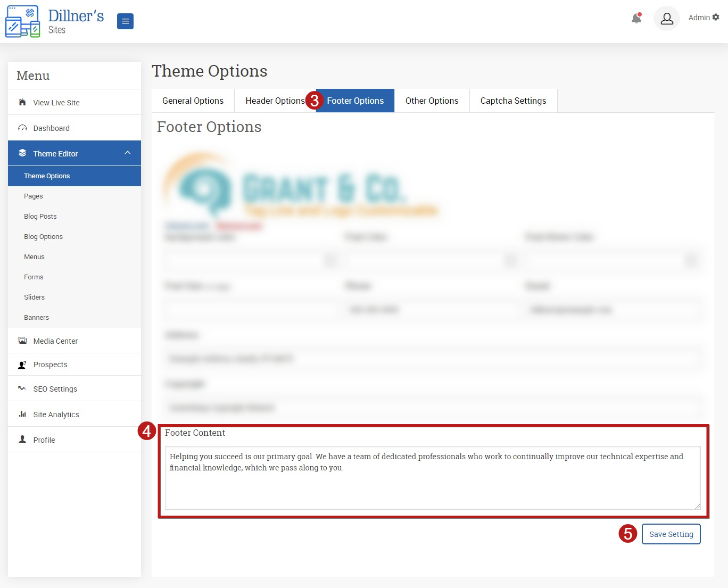Select Theme Options submenu item
The width and height of the screenshot is (728, 588).
tap(75, 176)
